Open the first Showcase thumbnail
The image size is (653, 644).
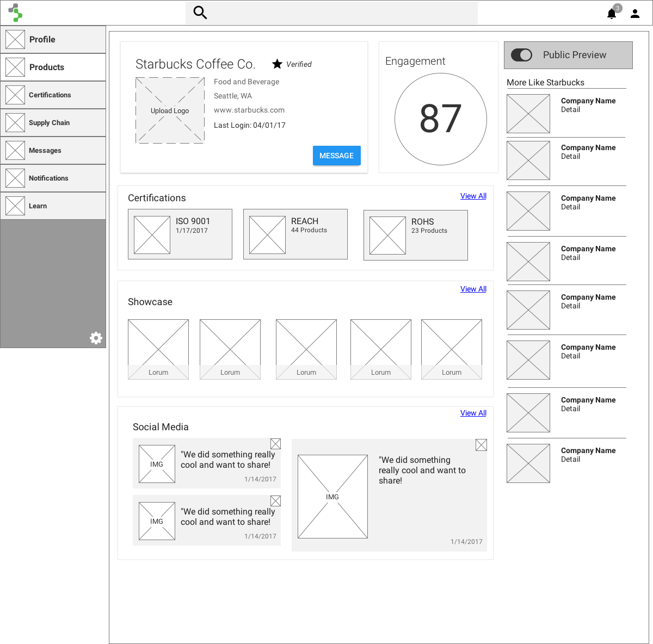(158, 349)
